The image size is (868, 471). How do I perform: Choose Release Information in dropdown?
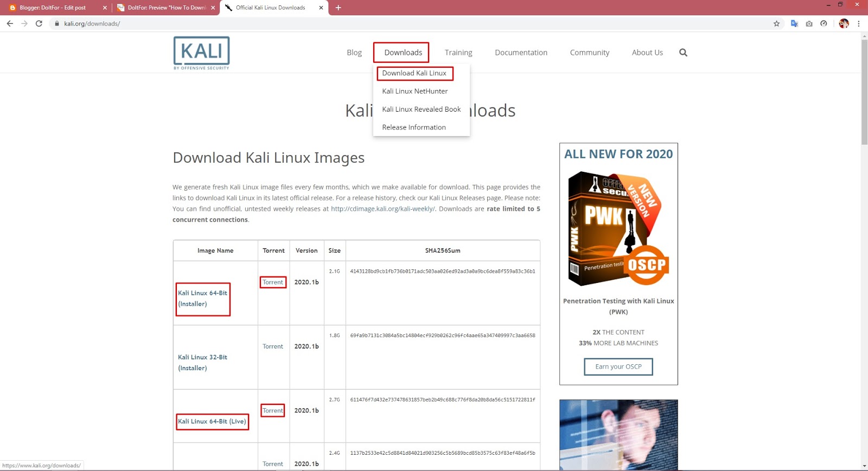[x=414, y=127]
